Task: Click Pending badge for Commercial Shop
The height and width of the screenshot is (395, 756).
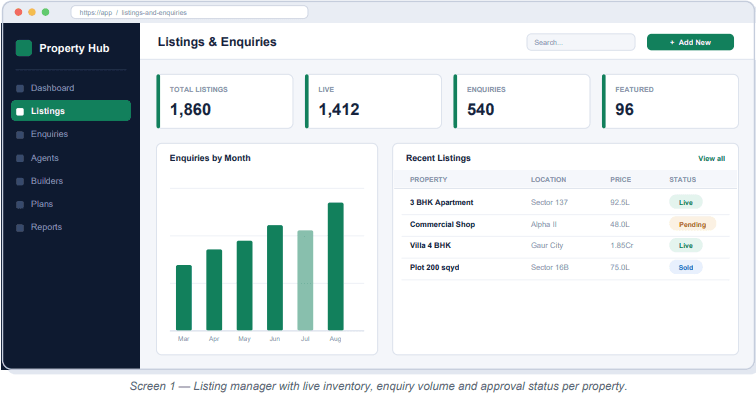Action: point(692,224)
